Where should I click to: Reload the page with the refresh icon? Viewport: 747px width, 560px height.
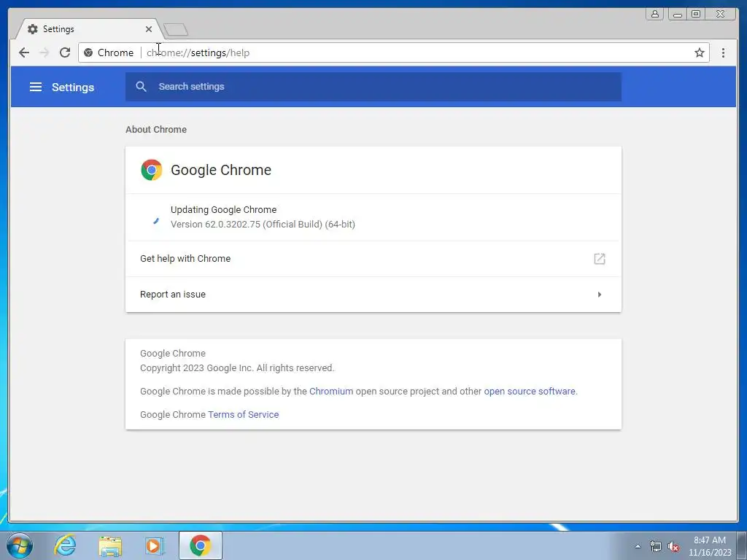click(65, 52)
